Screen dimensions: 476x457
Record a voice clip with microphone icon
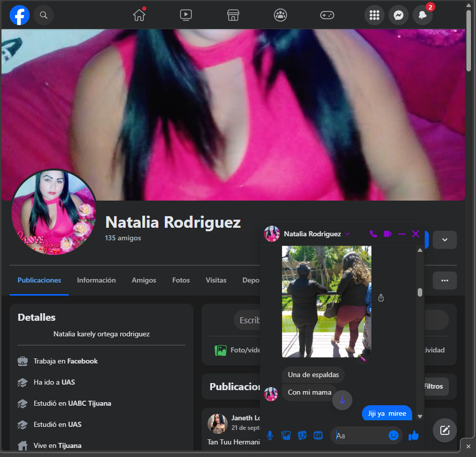270,435
